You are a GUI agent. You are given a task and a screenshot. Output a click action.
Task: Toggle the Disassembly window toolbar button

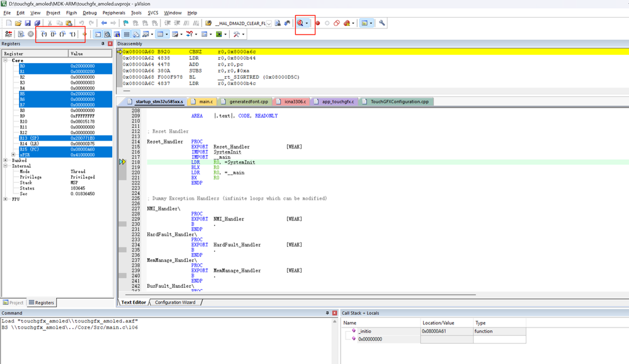(x=107, y=34)
